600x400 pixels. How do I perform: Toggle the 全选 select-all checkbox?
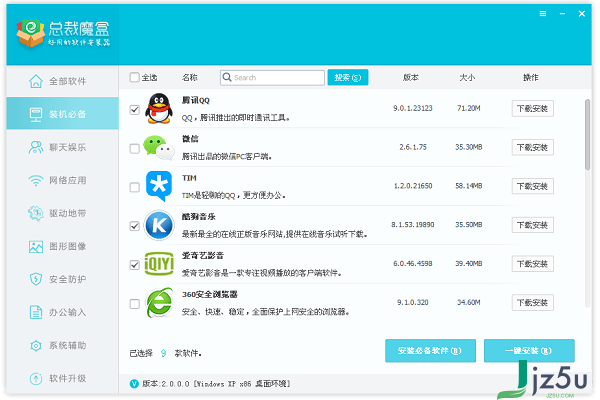(134, 77)
